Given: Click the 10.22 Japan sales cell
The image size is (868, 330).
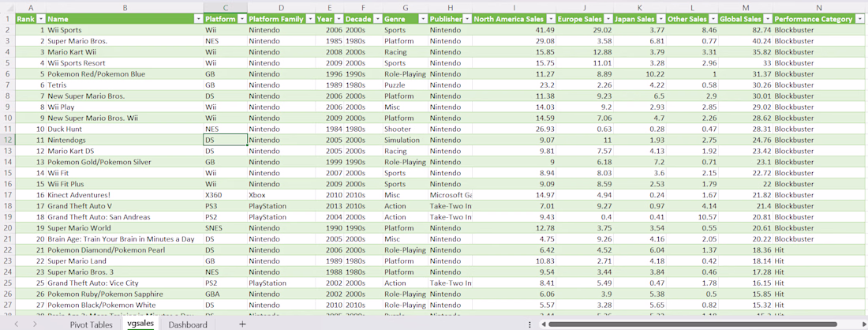Looking at the screenshot, I should pyautogui.click(x=640, y=74).
